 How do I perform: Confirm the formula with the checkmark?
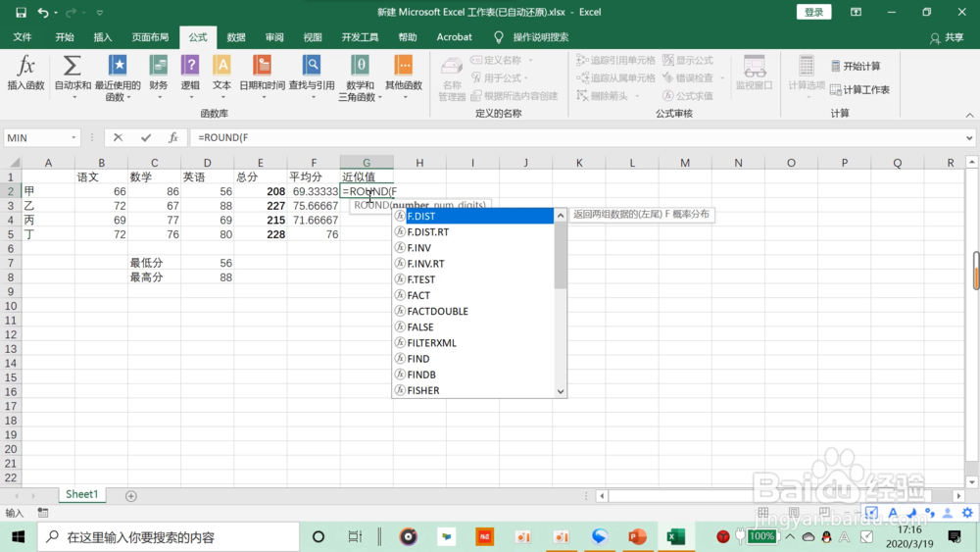pyautogui.click(x=146, y=137)
